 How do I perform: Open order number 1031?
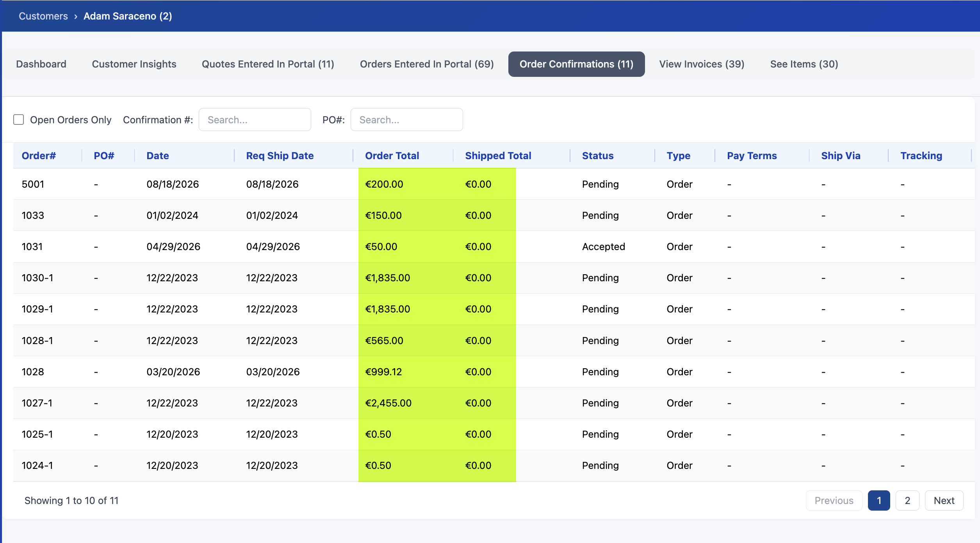pos(32,247)
